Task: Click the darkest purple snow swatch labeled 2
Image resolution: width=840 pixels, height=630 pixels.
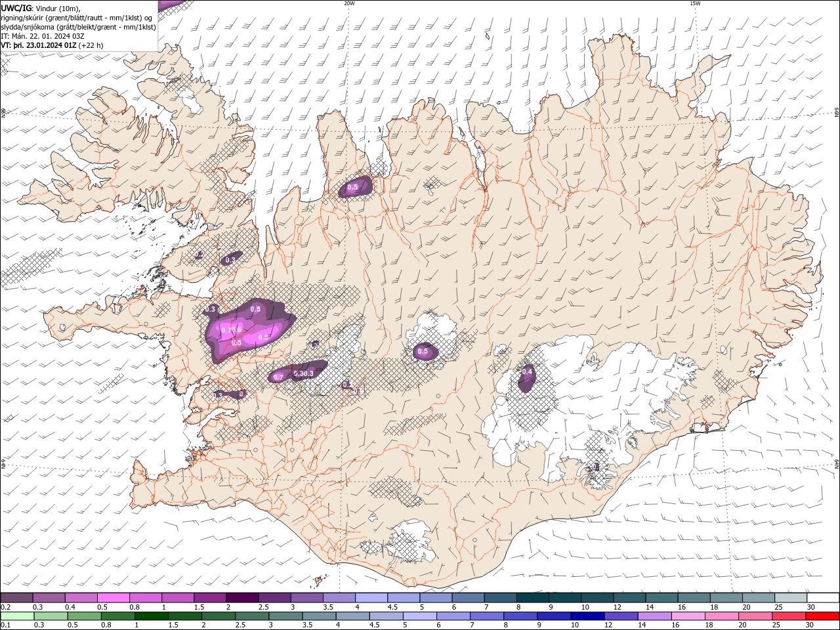Action: [x=241, y=598]
